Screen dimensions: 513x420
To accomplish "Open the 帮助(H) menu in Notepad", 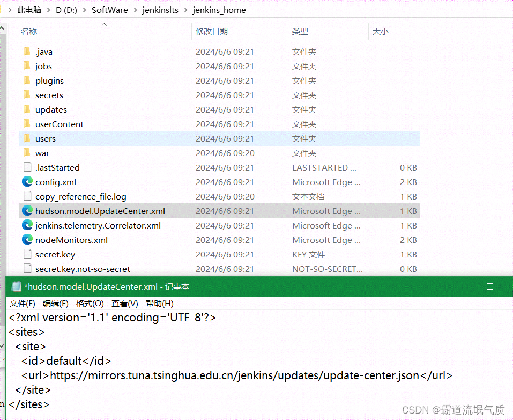I will [x=159, y=303].
